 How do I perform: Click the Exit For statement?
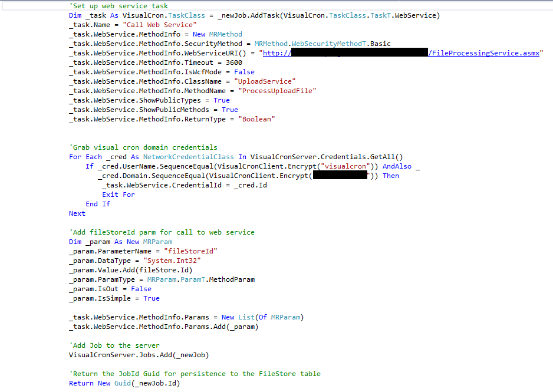pos(119,195)
